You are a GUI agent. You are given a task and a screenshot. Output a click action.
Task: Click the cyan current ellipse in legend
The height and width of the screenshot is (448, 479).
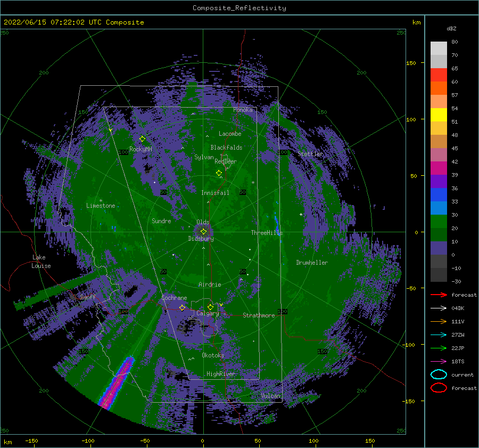[439, 374]
